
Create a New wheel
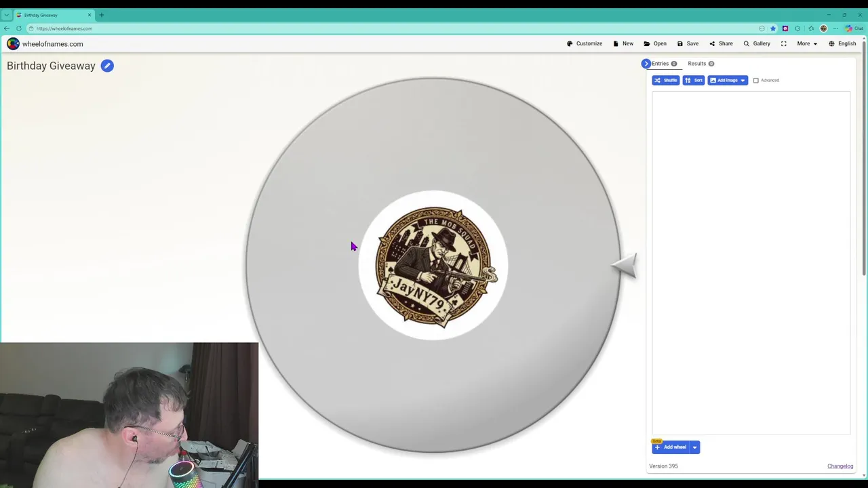point(623,43)
